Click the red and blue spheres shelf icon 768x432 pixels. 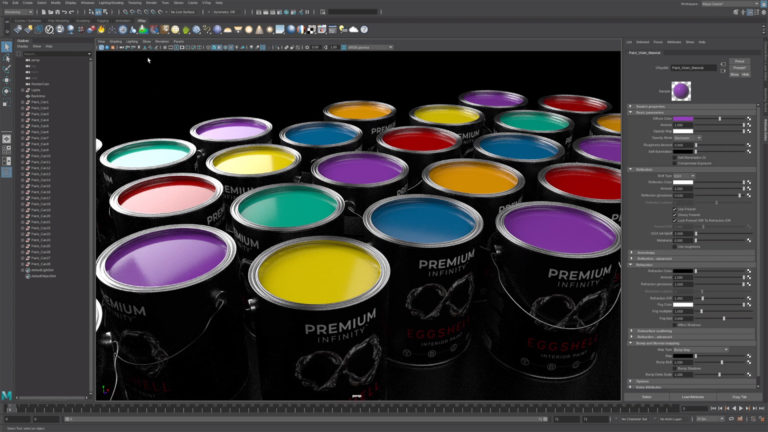click(91, 30)
